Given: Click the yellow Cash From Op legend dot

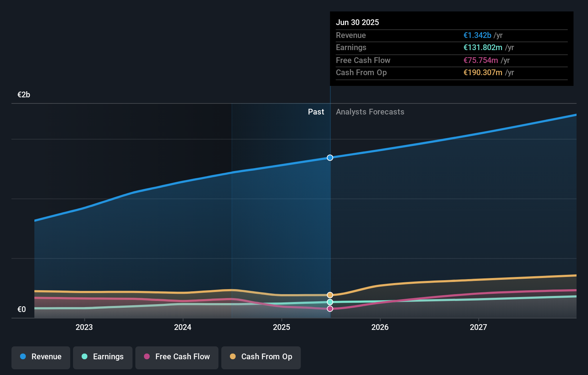Looking at the screenshot, I should (x=233, y=357).
